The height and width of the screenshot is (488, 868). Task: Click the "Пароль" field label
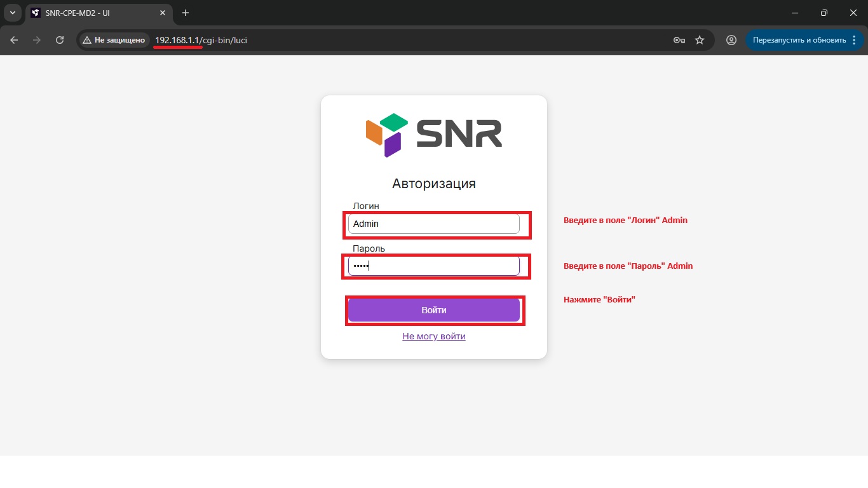tap(369, 248)
